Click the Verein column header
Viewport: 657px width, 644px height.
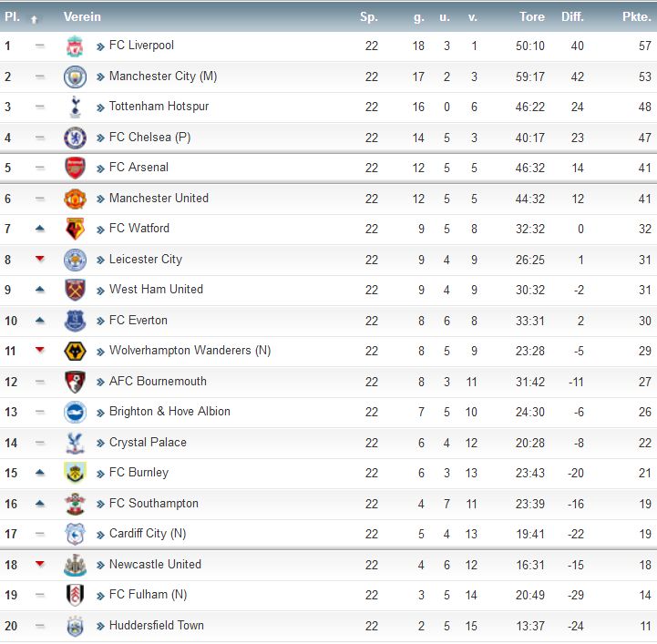tap(82, 16)
